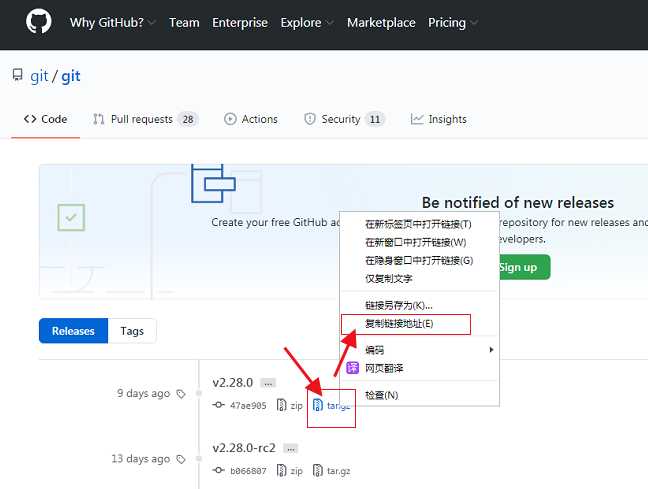The image size is (648, 489).
Task: Click the 13 days ago timestamp
Action: tap(141, 459)
